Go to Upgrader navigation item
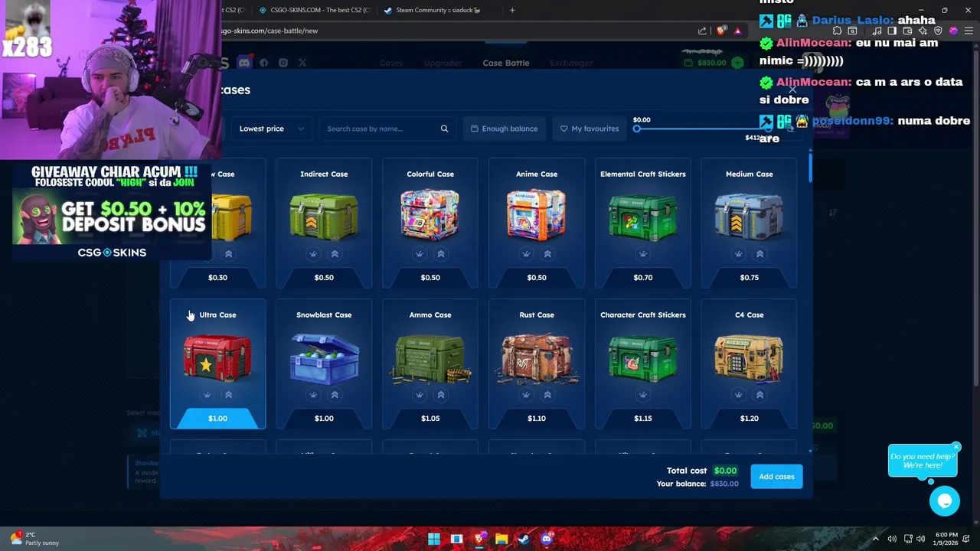Viewport: 980px width, 551px height. pyautogui.click(x=443, y=63)
